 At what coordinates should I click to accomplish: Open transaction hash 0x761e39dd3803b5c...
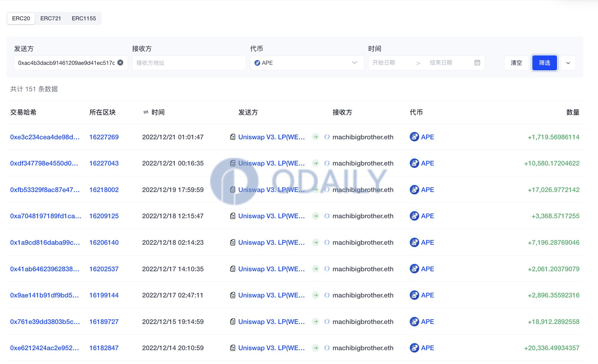point(45,322)
